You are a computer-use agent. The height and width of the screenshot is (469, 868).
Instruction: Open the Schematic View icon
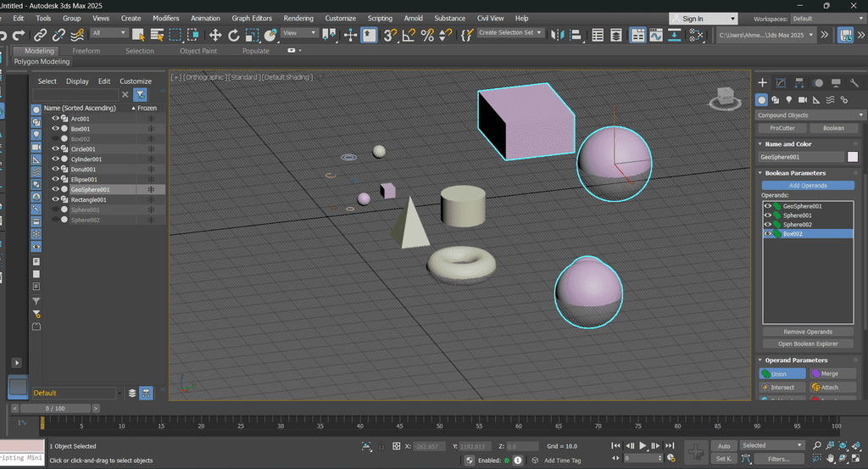674,36
